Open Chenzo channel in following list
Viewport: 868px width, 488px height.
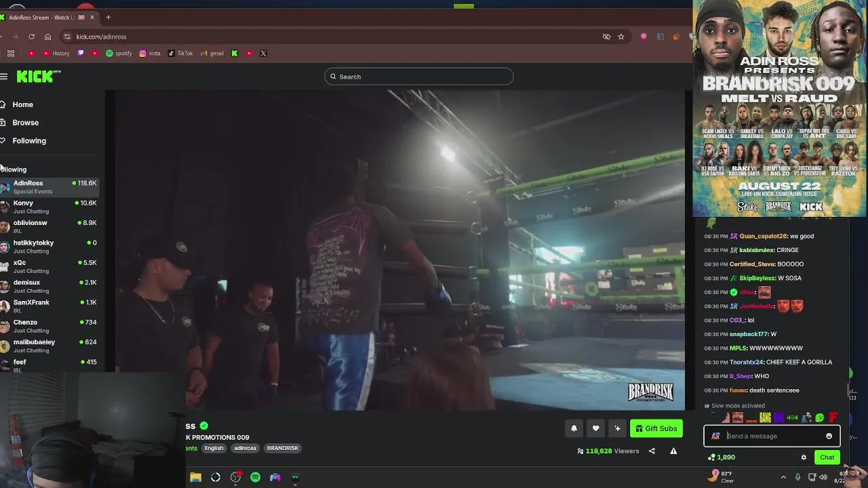(50, 326)
